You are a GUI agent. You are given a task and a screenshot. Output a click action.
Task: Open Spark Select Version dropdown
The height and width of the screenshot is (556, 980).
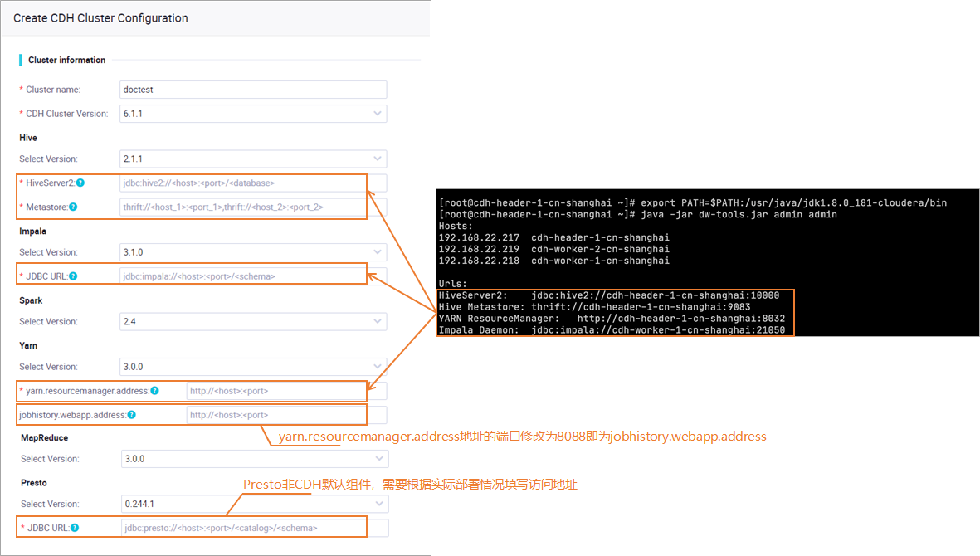coord(253,322)
